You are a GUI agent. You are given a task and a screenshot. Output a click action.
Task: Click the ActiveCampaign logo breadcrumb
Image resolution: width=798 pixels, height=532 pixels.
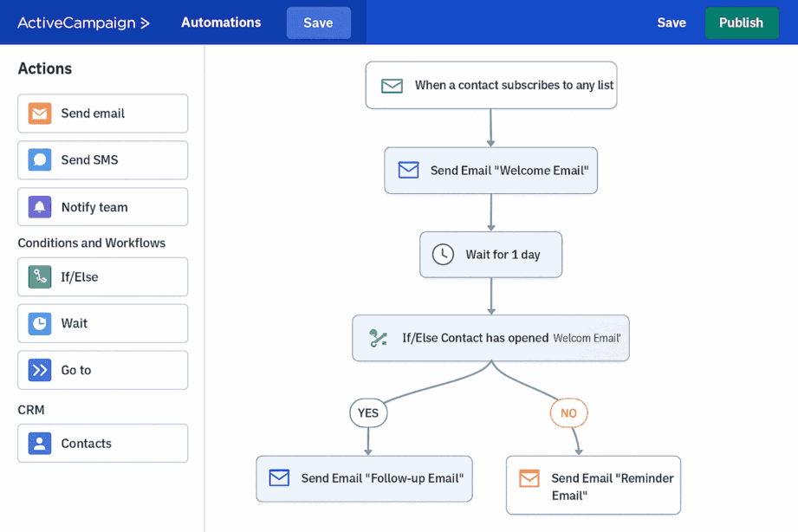pos(83,23)
